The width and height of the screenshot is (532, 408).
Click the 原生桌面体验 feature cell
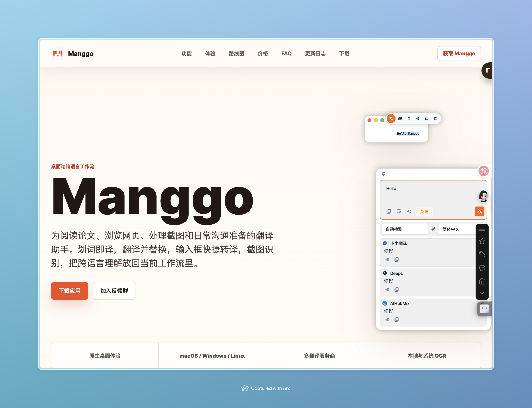coord(105,356)
